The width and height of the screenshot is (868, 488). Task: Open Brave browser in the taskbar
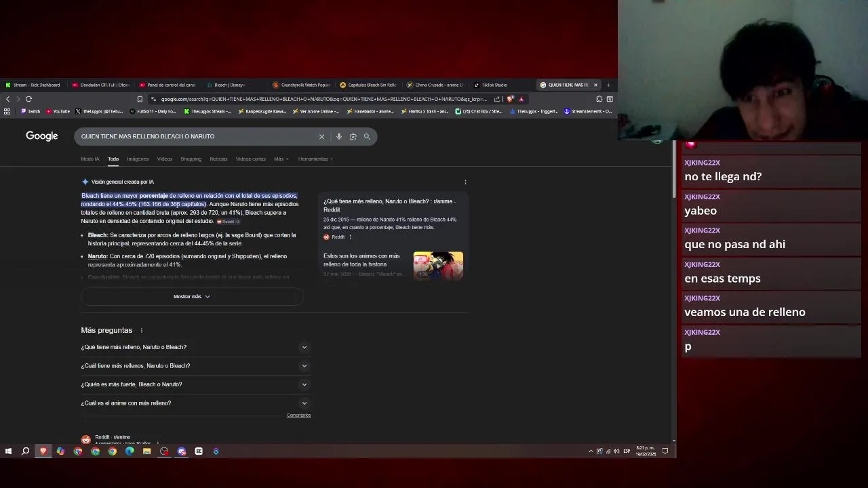click(43, 451)
